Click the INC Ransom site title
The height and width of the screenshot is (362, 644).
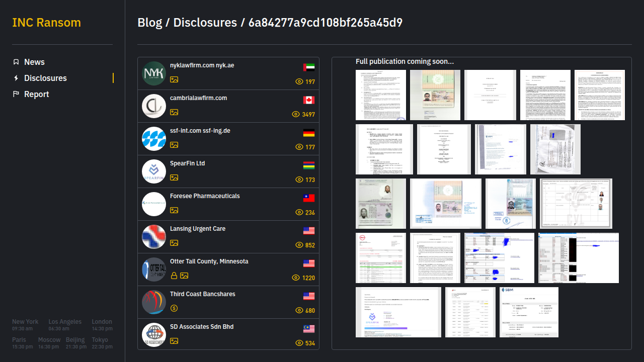[x=46, y=23]
